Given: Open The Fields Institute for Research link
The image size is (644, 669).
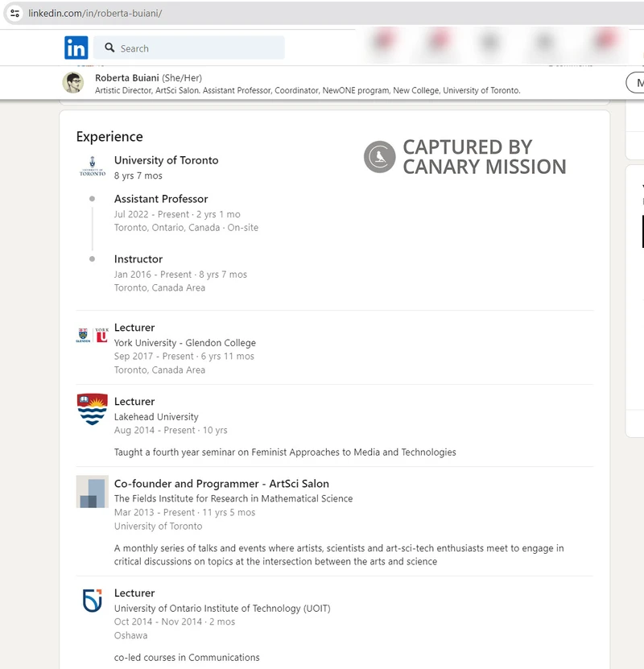Looking at the screenshot, I should pos(233,498).
